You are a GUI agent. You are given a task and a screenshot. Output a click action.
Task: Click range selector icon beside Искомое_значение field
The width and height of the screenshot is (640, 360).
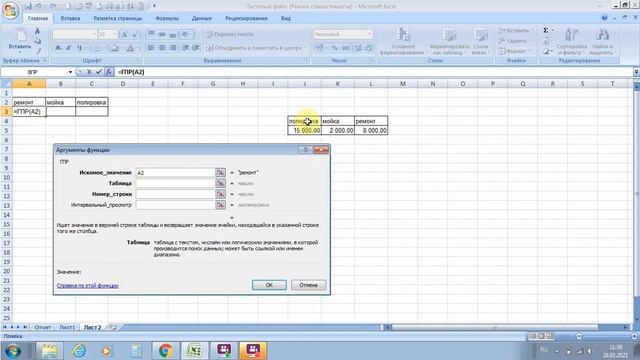[220, 173]
